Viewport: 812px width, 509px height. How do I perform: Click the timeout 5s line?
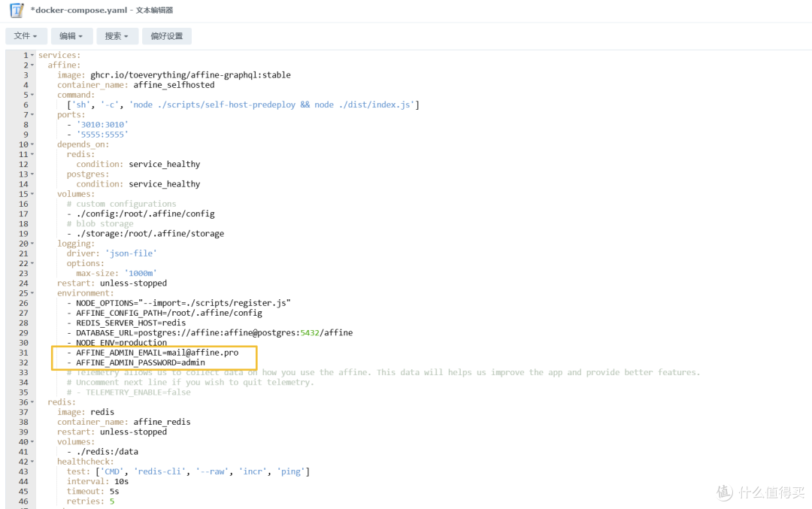(92, 492)
